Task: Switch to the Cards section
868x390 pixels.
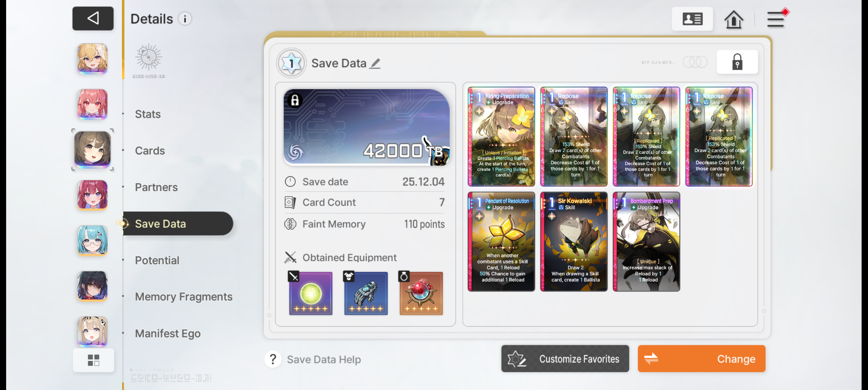Action: pyautogui.click(x=150, y=151)
